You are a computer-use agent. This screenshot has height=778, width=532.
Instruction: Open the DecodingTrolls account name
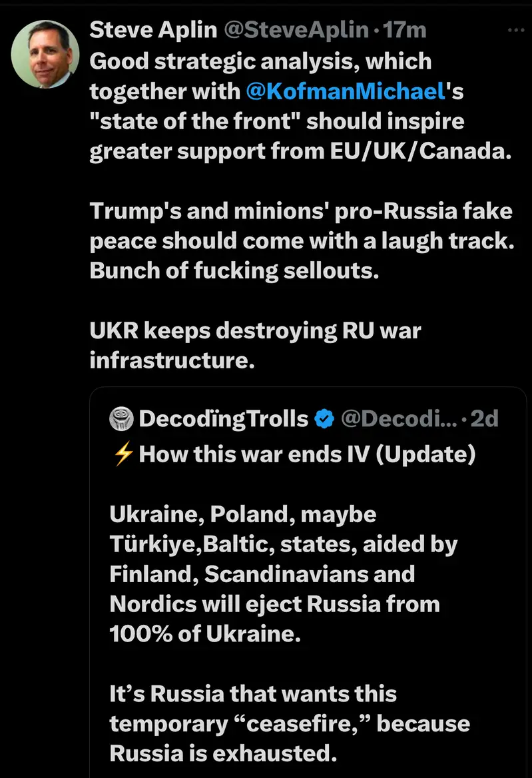coord(224,418)
